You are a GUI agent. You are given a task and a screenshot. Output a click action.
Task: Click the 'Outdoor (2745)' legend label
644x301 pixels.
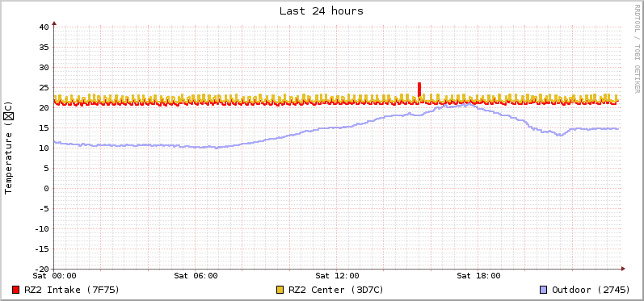pyautogui.click(x=591, y=290)
